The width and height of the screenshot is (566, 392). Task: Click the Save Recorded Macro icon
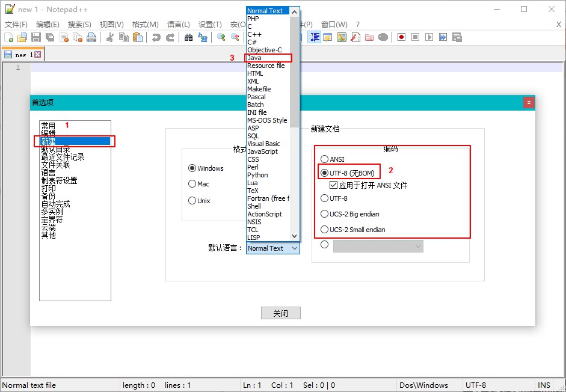(457, 37)
